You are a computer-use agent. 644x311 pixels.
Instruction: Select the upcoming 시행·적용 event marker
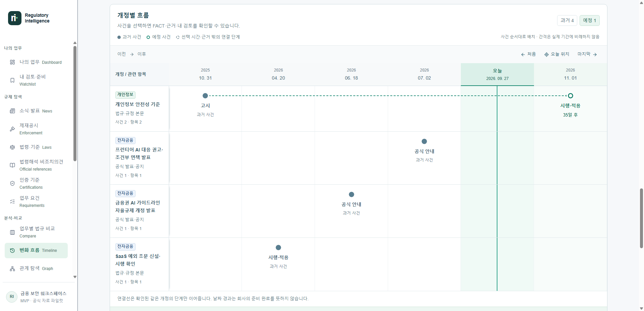[570, 96]
